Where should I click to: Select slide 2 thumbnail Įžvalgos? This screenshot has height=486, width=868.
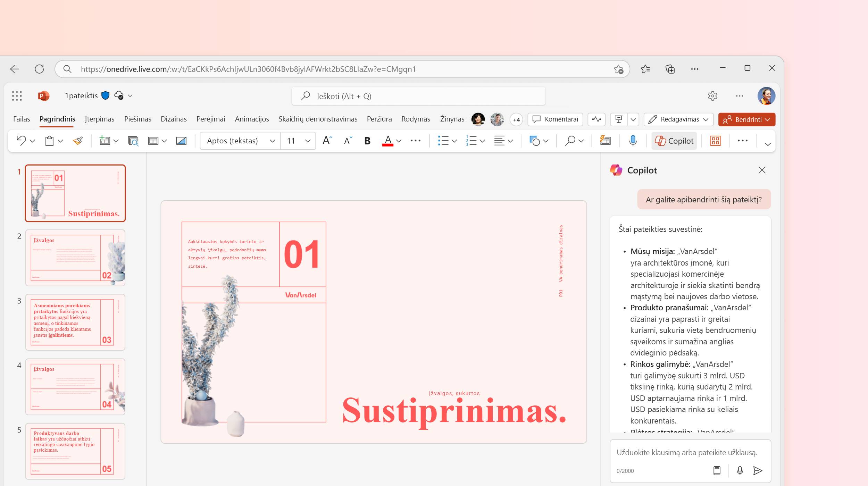(x=75, y=258)
